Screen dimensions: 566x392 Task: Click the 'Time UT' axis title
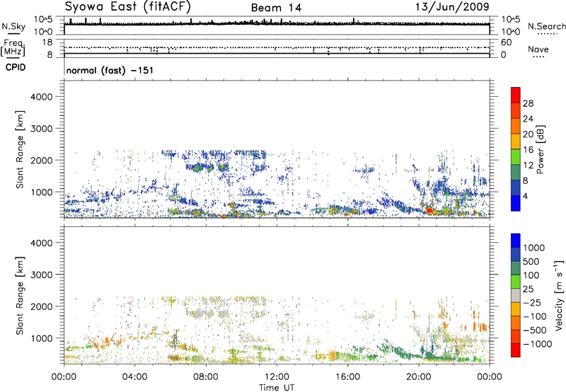[x=277, y=387]
